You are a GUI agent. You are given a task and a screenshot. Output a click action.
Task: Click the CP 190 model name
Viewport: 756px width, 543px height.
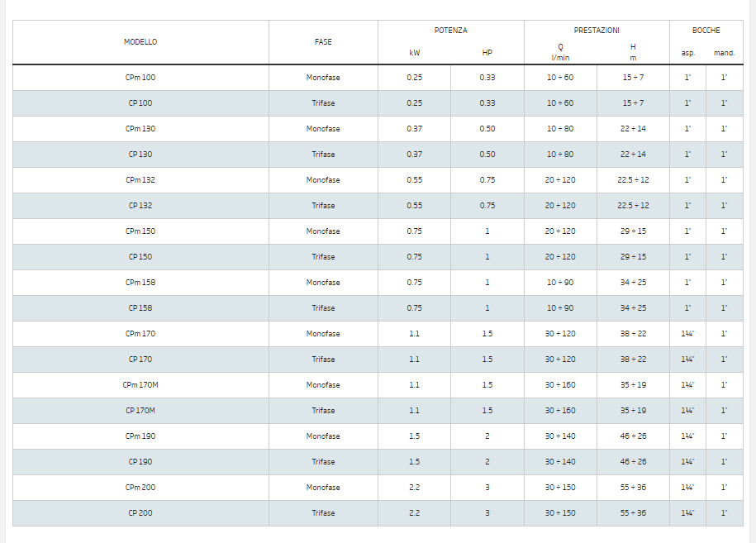(x=140, y=462)
